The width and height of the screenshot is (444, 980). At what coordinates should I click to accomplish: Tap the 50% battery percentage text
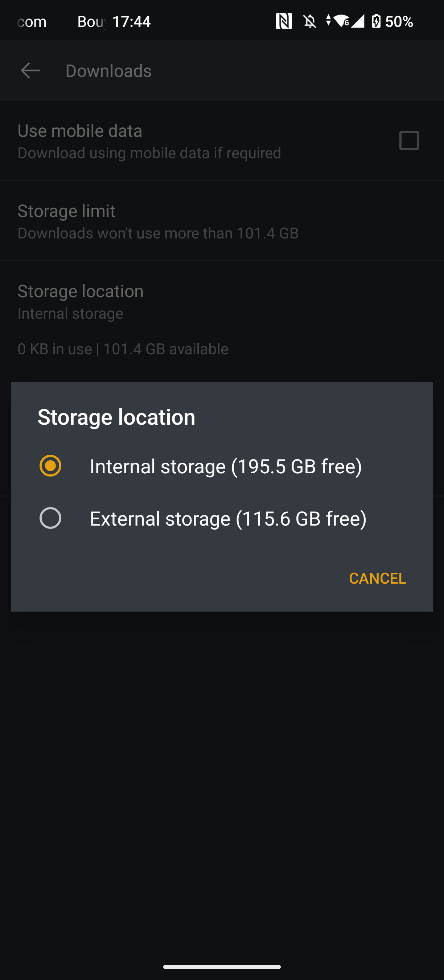coord(399,22)
